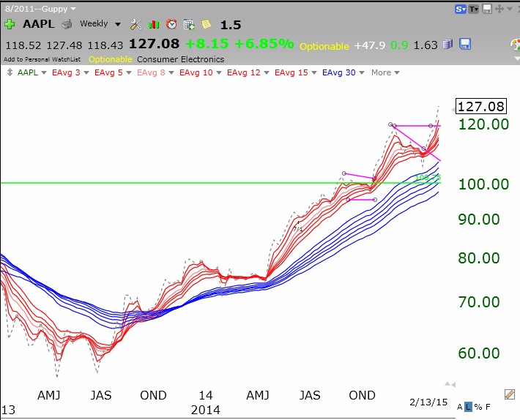Select percent scale % option
This screenshot has height=420, width=520.
coord(478,407)
